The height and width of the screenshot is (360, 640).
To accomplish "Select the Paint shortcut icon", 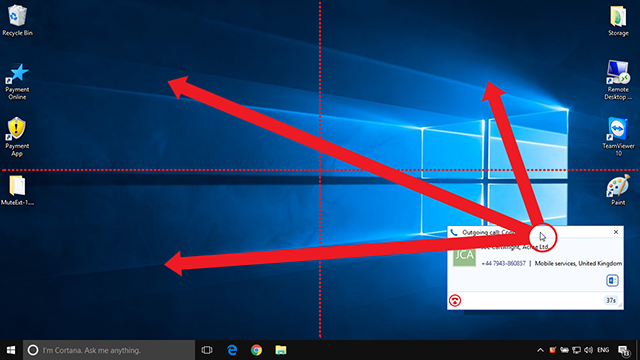I will [618, 190].
